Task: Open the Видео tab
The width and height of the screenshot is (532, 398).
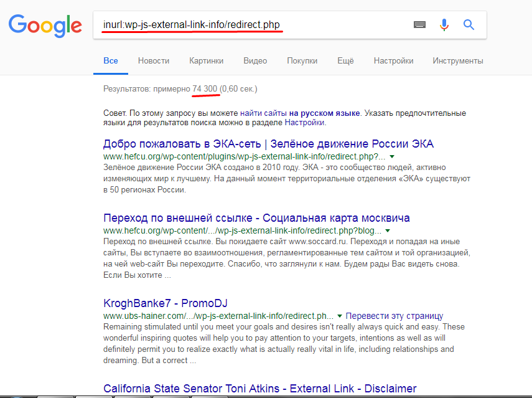Action: 255,61
